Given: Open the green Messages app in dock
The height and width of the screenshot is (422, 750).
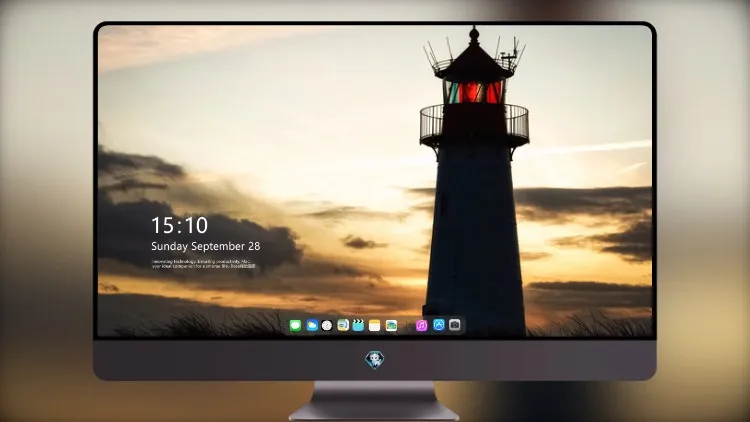Looking at the screenshot, I should [295, 326].
